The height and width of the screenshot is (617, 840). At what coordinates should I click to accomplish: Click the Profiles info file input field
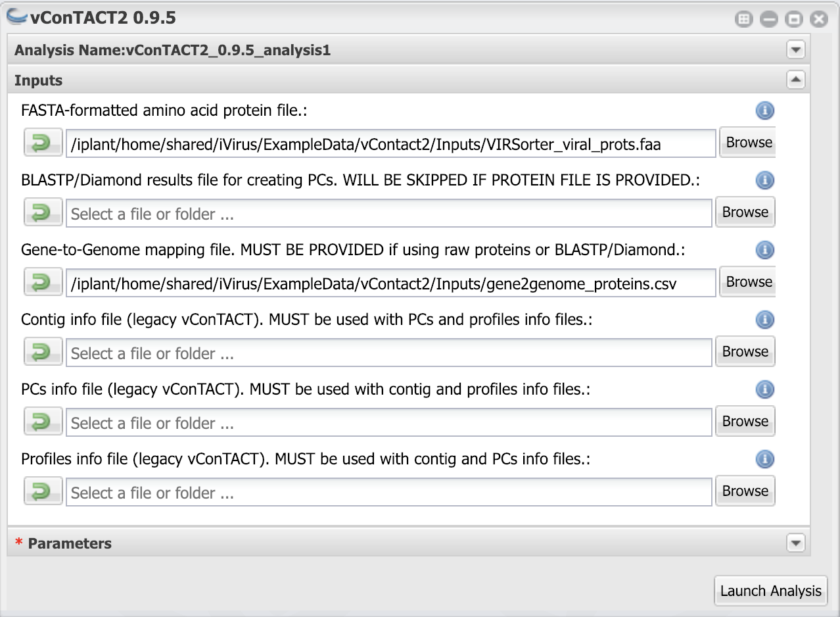point(388,492)
